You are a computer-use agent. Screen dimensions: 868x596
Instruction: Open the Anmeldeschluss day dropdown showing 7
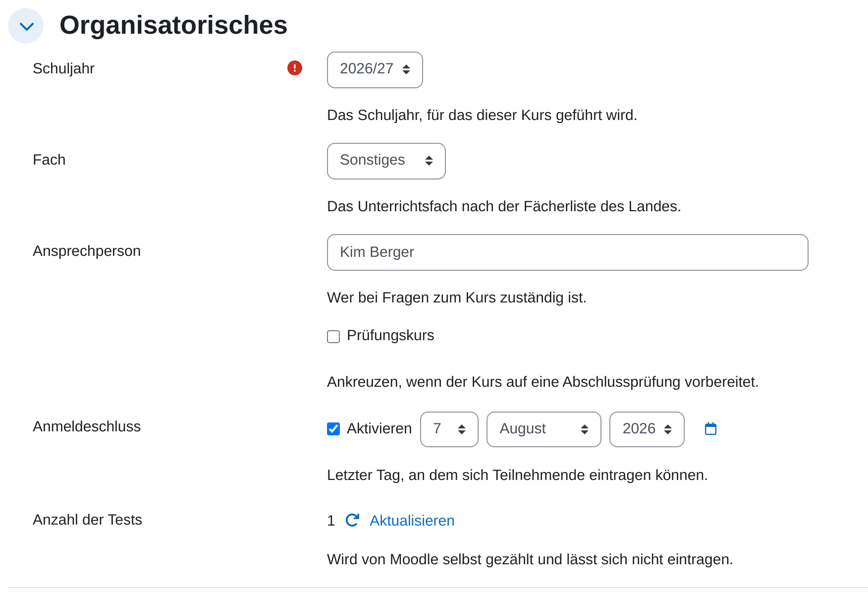(449, 429)
